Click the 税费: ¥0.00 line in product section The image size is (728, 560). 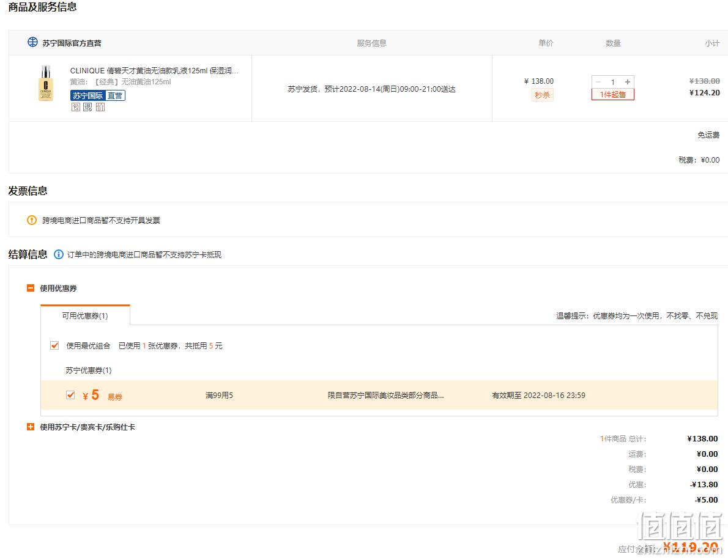[699, 160]
